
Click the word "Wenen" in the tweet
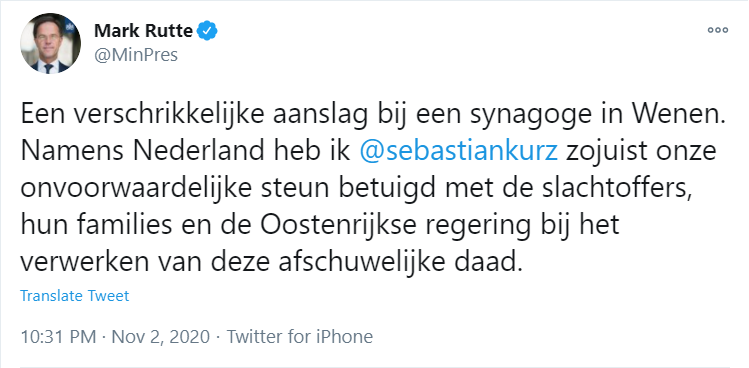(675, 115)
